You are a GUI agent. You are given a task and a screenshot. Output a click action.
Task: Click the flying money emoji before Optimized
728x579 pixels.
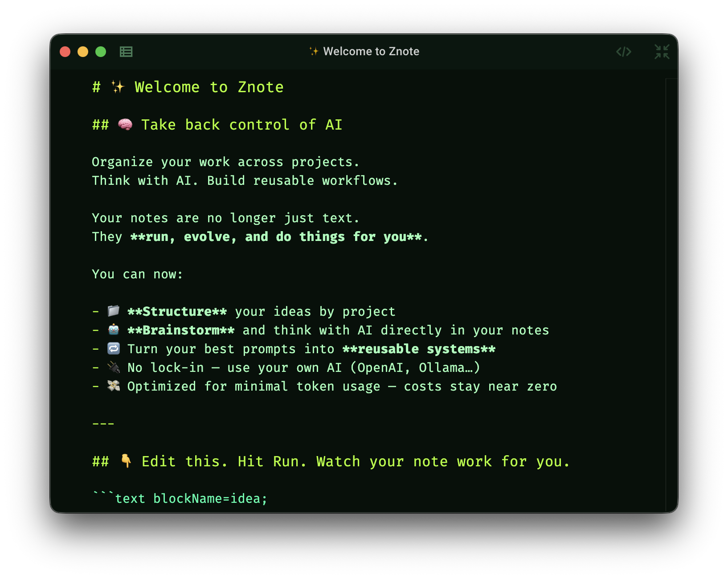coord(114,386)
